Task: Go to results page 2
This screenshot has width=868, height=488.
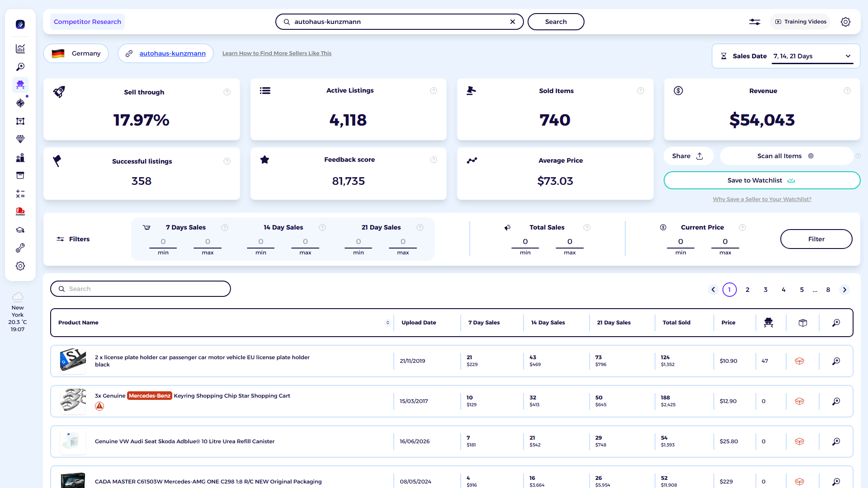Action: tap(748, 290)
